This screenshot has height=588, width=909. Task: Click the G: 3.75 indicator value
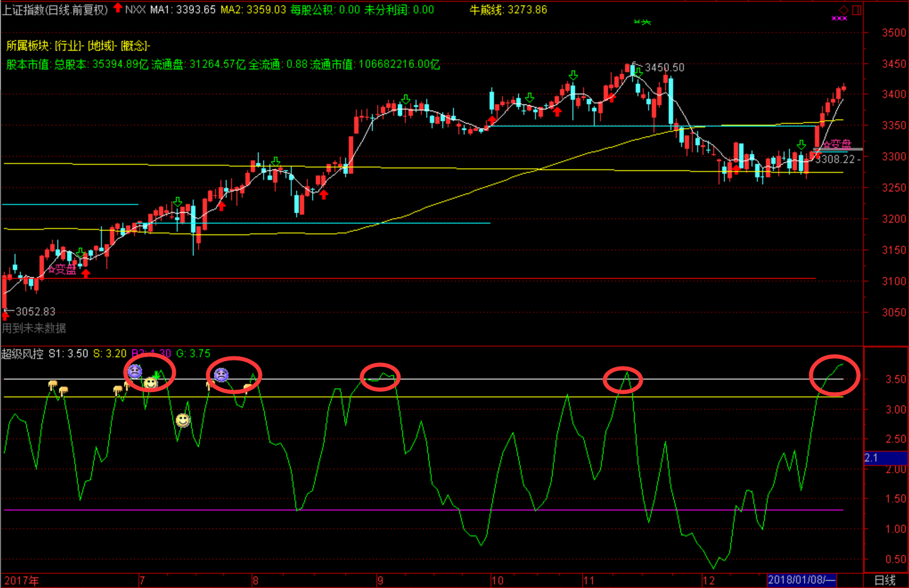click(194, 354)
